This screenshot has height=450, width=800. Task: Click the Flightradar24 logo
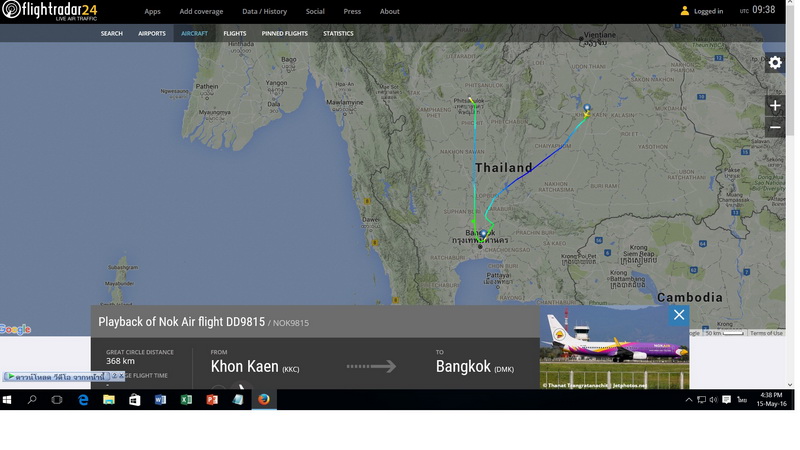click(x=49, y=11)
